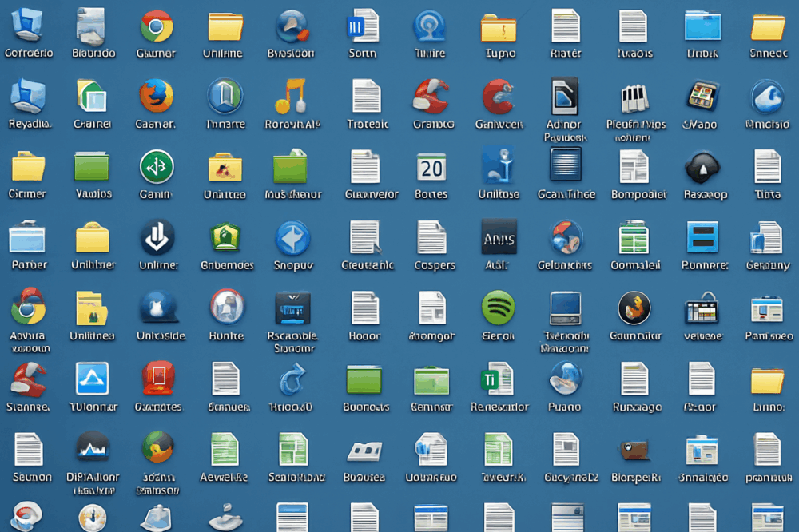Open the dark blue Gcan Tihee icon
The height and width of the screenshot is (532, 799).
pos(566,164)
